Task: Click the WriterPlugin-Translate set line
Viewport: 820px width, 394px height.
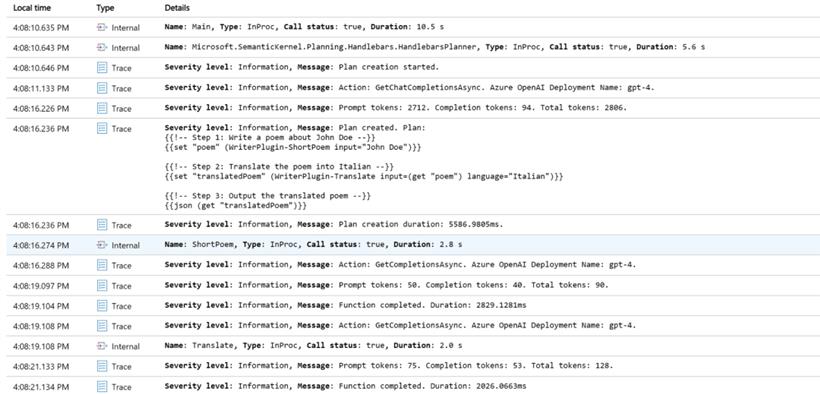Action: click(364, 176)
